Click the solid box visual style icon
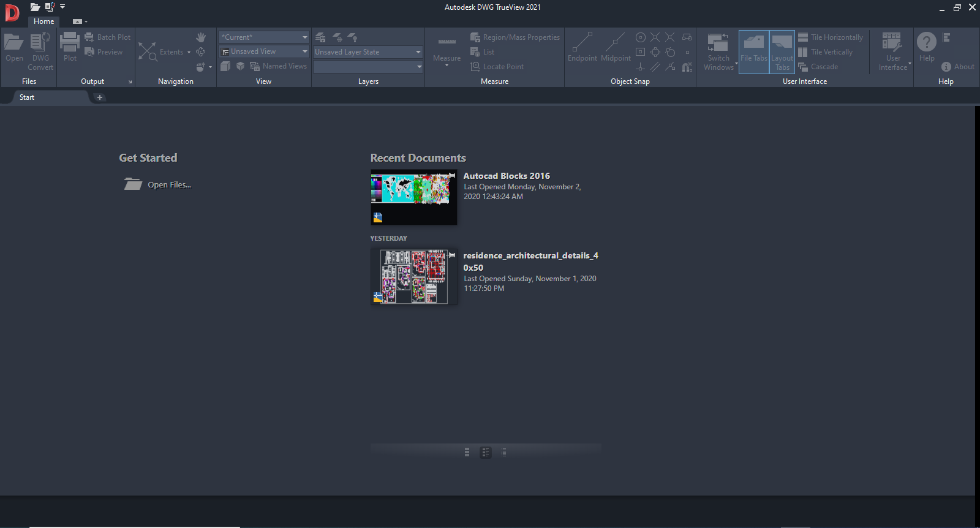This screenshot has height=528, width=980. [x=225, y=66]
